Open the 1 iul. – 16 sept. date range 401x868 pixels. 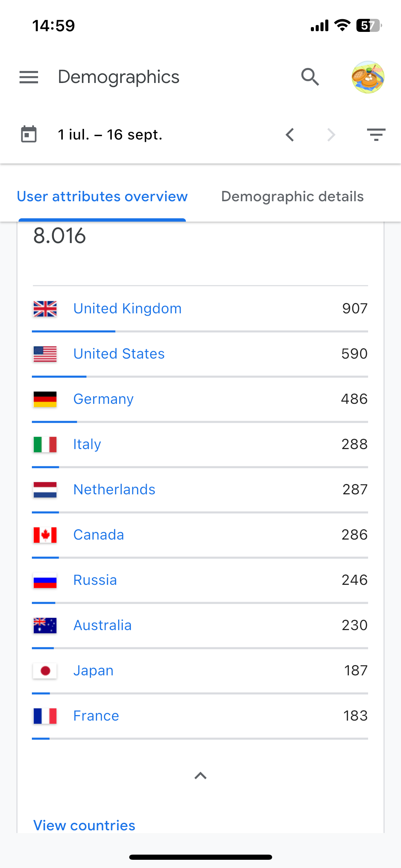coord(110,135)
